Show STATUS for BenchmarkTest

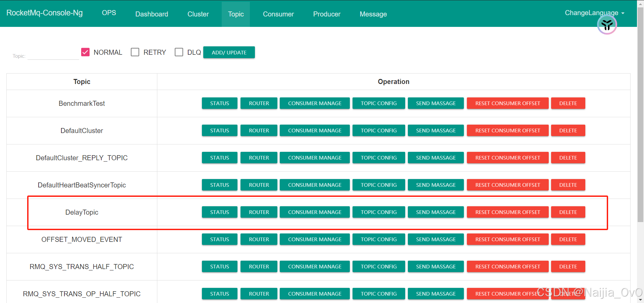(220, 103)
